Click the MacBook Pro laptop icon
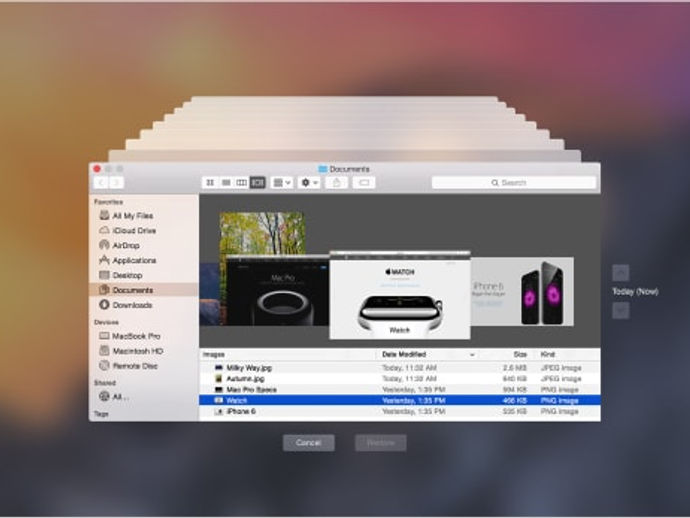This screenshot has height=518, width=690. click(104, 336)
